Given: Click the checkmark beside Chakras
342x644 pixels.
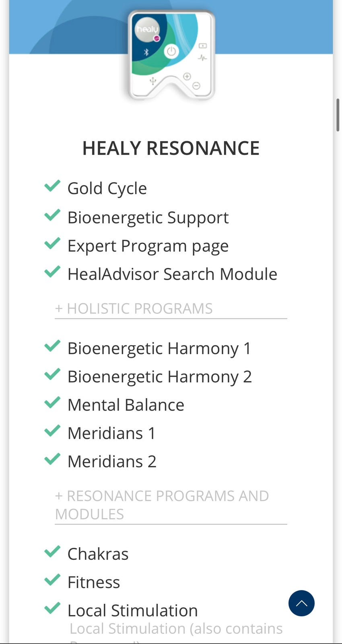Looking at the screenshot, I should tap(52, 552).
